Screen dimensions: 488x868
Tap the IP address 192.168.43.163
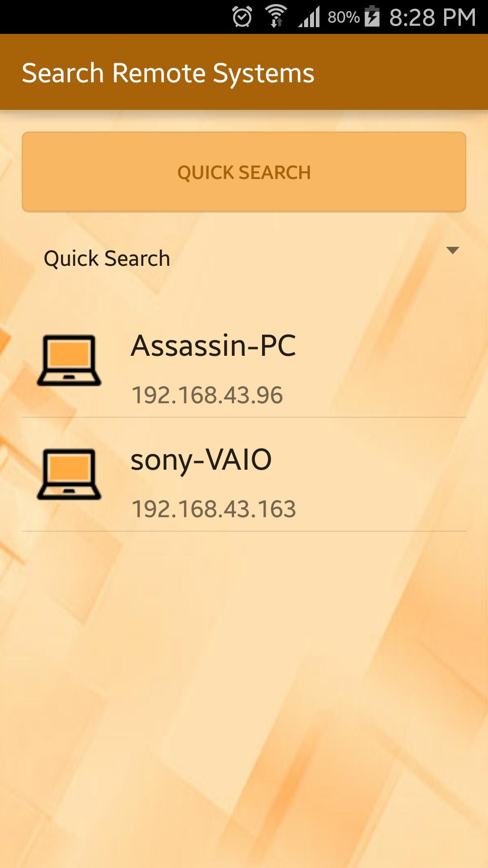[x=213, y=509]
